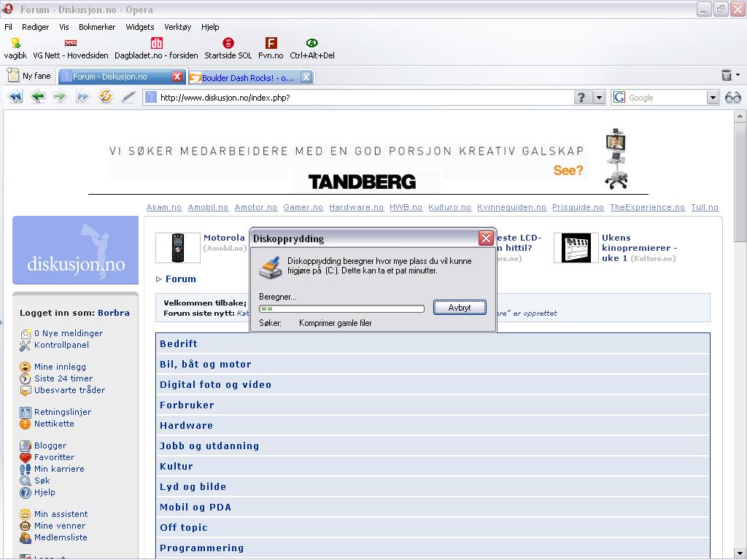Click the Ubesvarte tråder icon

pyautogui.click(x=26, y=391)
